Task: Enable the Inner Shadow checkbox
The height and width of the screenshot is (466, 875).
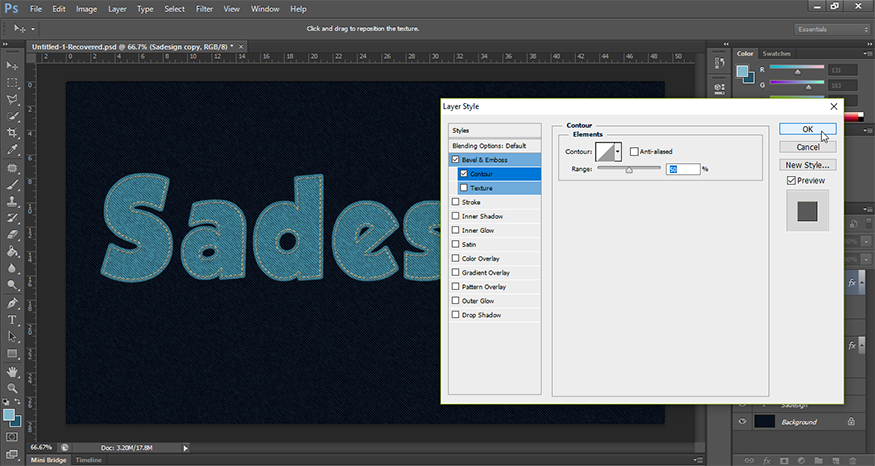Action: coord(455,216)
